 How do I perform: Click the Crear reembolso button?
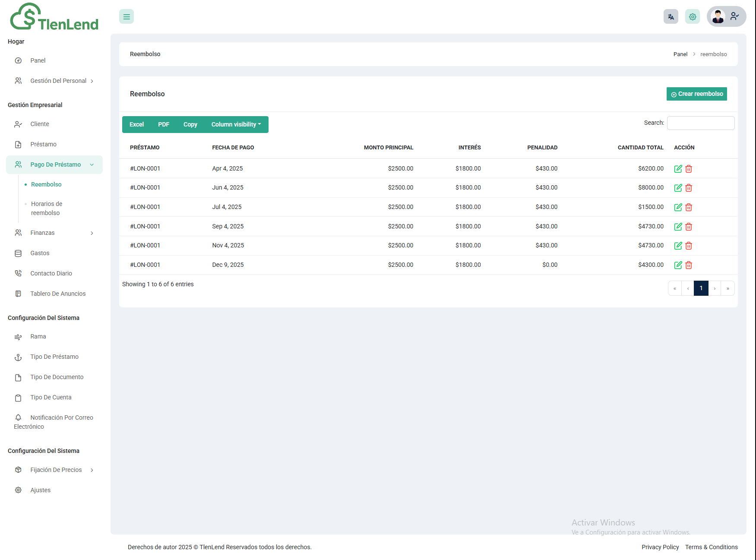point(696,94)
